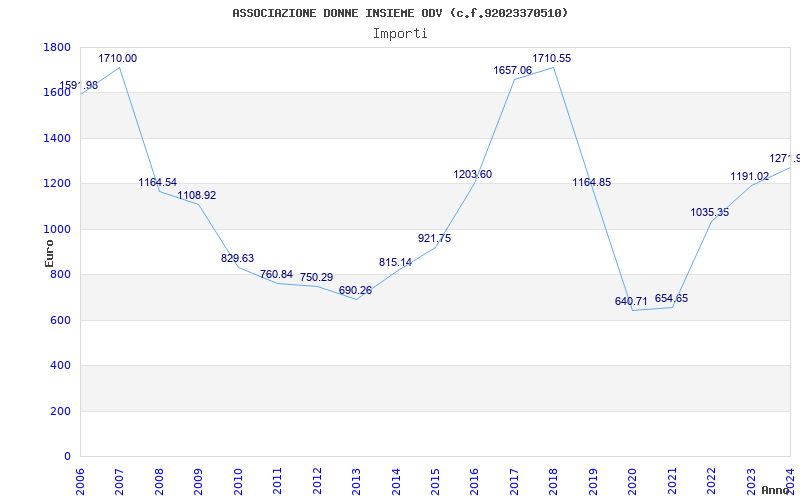Select the 2020 x-axis tick label

click(634, 479)
